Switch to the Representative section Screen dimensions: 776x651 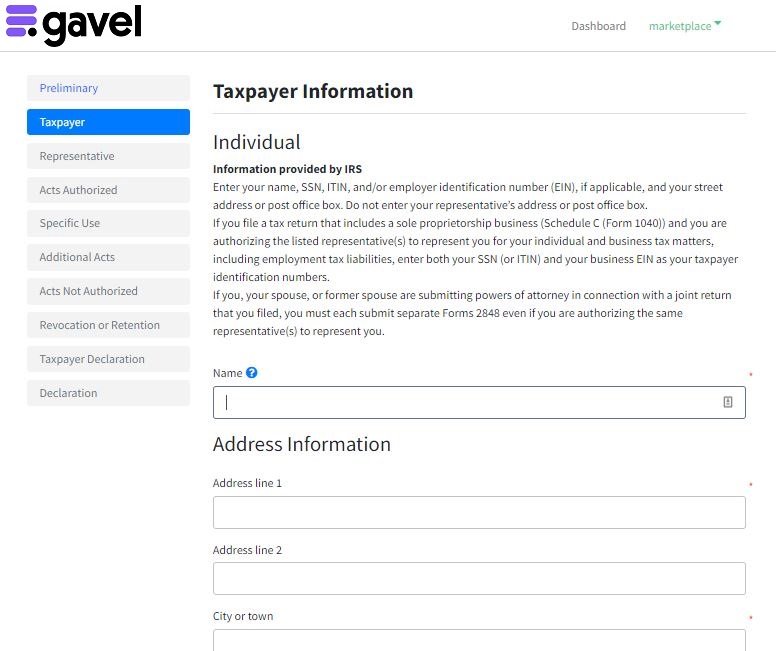[108, 156]
